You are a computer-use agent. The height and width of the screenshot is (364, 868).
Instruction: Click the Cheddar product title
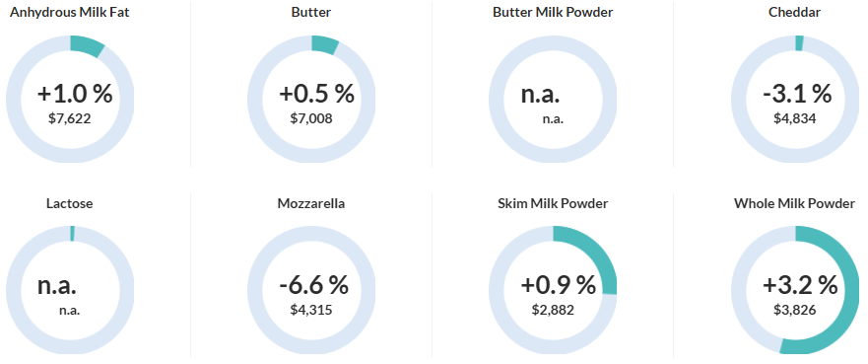tap(794, 12)
